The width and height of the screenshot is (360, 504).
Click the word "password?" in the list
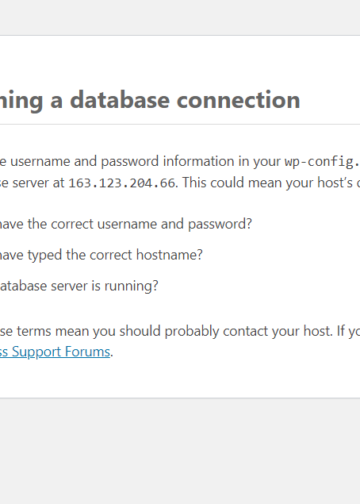220,224
